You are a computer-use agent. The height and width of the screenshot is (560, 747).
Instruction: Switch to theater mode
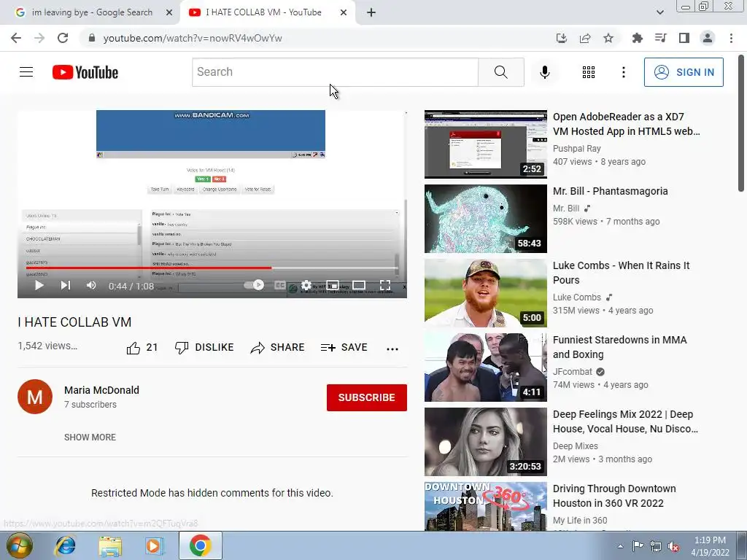coord(359,285)
